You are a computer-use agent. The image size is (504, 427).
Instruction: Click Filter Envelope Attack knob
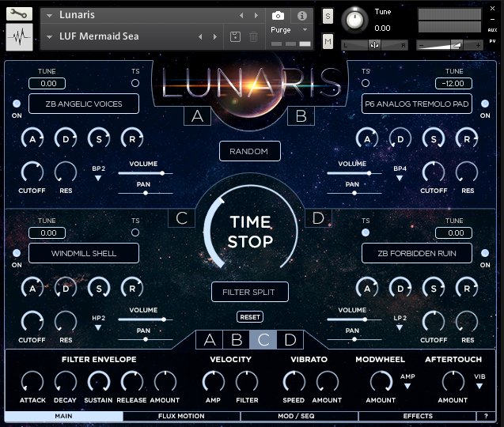pyautogui.click(x=32, y=383)
